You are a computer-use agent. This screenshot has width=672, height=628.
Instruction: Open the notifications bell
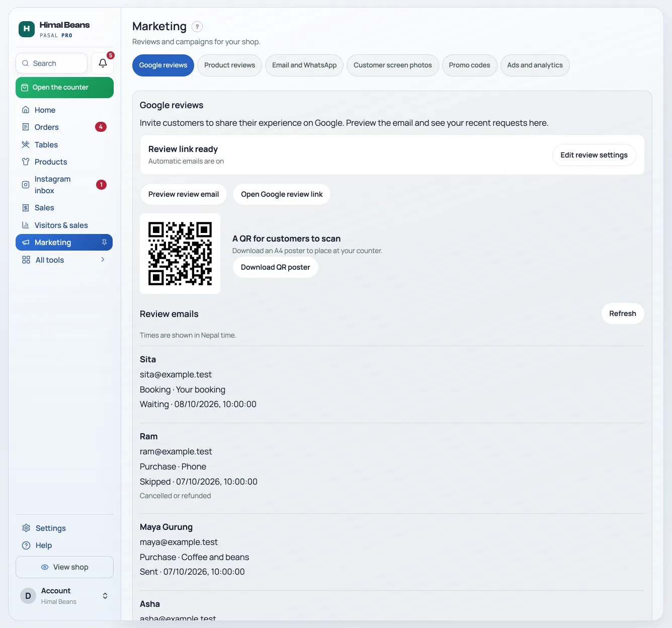click(x=103, y=63)
